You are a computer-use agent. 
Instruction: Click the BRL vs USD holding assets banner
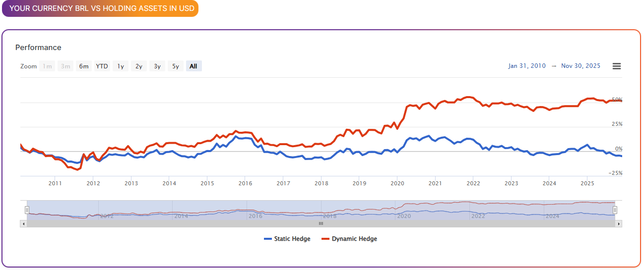tap(100, 8)
